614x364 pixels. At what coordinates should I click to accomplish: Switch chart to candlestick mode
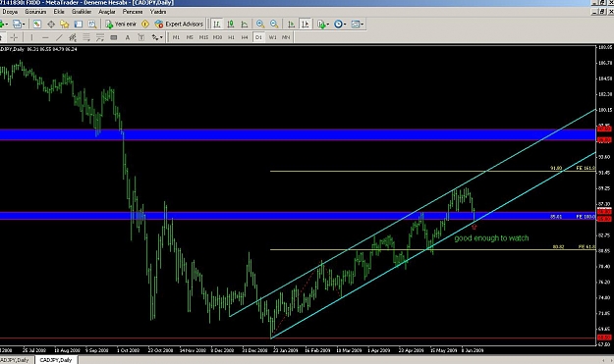pyautogui.click(x=231, y=25)
